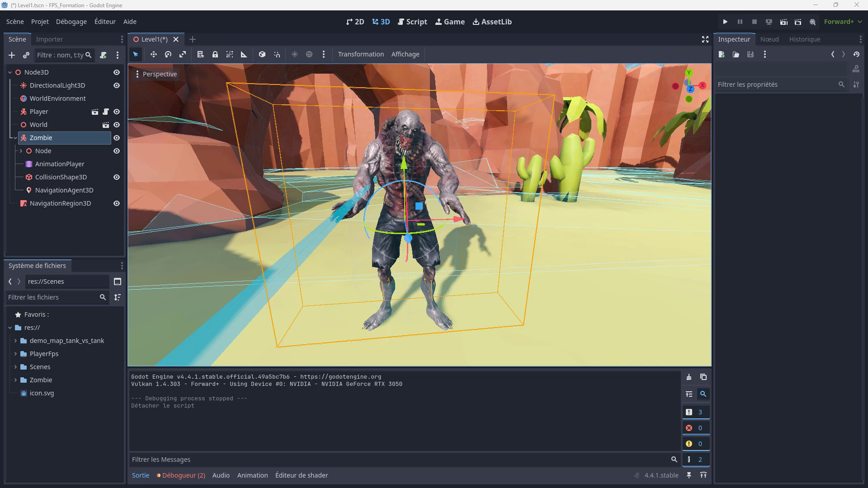The image size is (868, 488).
Task: Load resource folder icon in Inspector
Action: (x=736, y=54)
